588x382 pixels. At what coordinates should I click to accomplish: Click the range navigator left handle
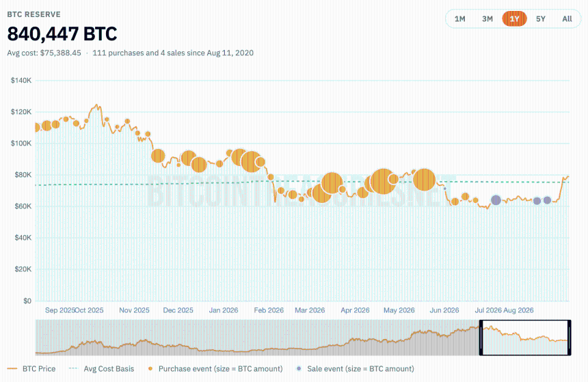coord(481,338)
